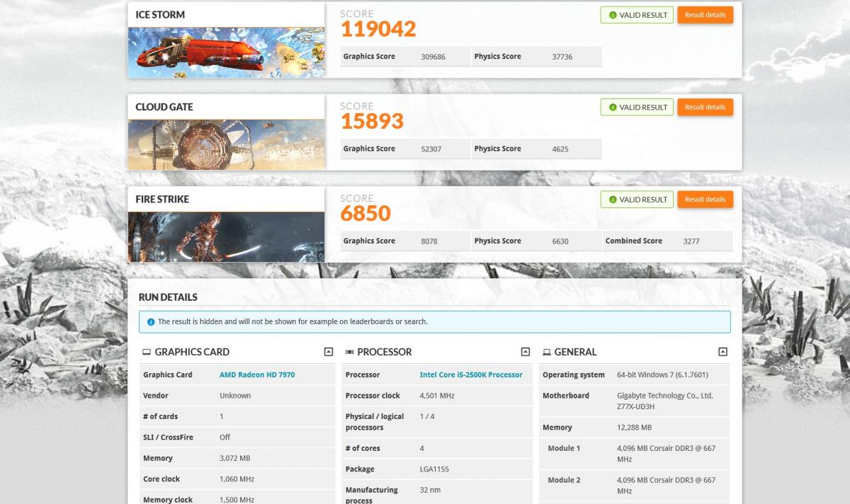
Task: Click Module 2 Corsair DDR3 value
Action: coord(666,485)
